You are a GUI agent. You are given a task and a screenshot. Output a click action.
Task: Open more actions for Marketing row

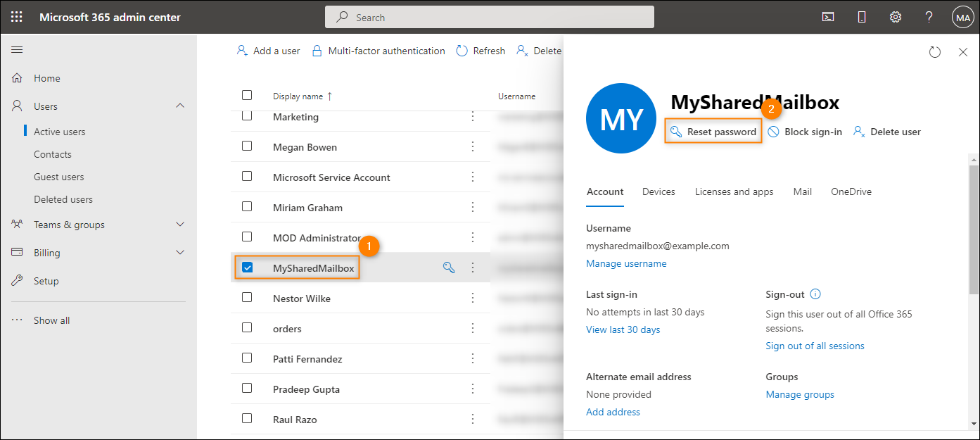473,116
